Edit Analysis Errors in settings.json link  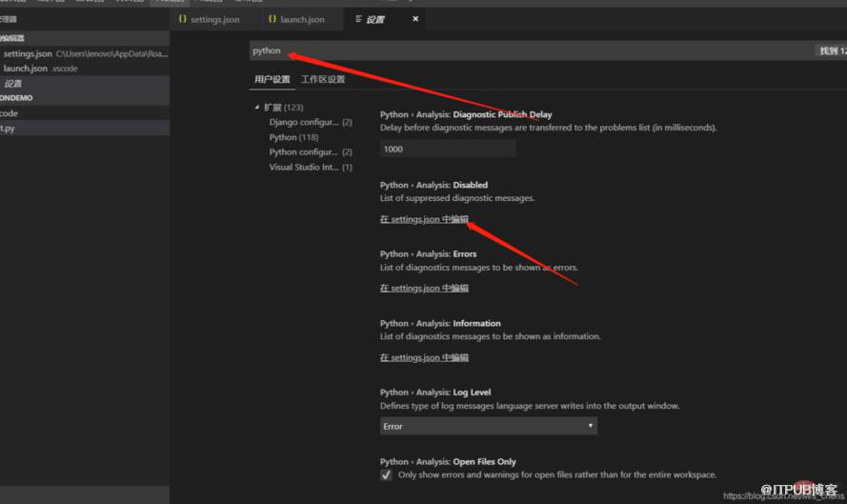424,289
